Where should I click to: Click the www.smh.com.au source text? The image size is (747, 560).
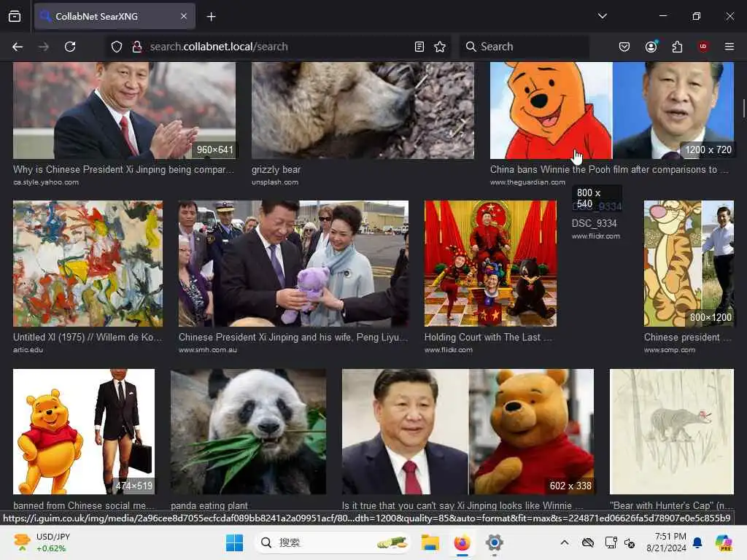(x=208, y=350)
